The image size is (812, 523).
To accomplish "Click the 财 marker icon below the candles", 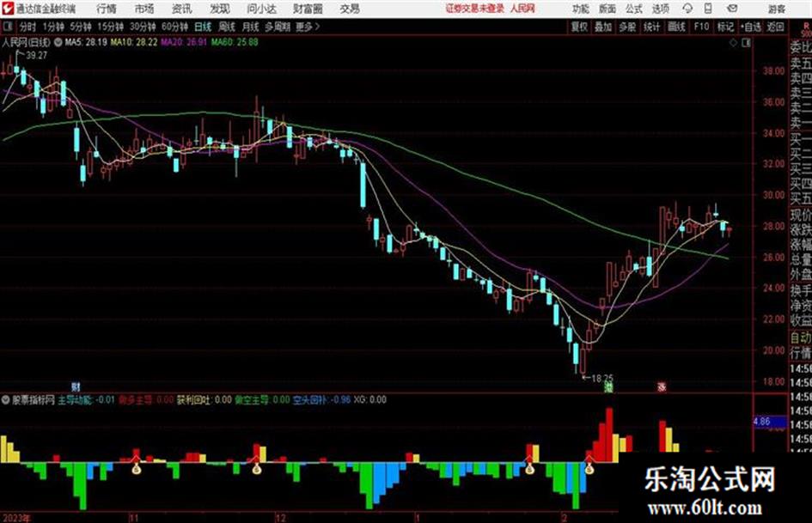I will click(76, 386).
